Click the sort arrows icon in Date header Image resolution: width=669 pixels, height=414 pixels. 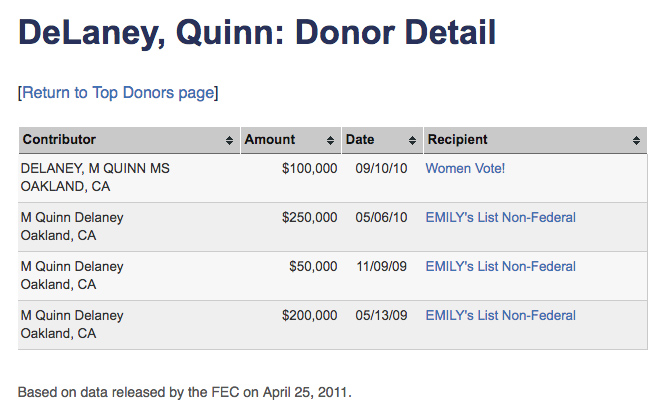(412, 141)
